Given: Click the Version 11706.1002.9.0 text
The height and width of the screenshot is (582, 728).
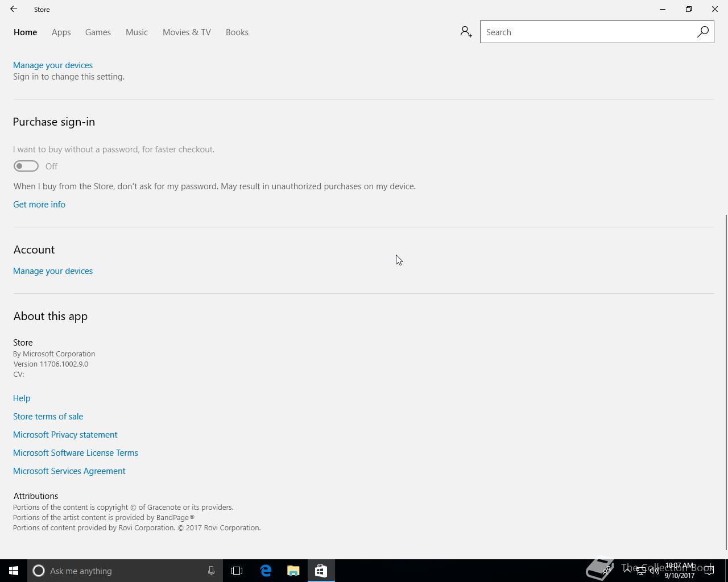Looking at the screenshot, I should [51, 364].
